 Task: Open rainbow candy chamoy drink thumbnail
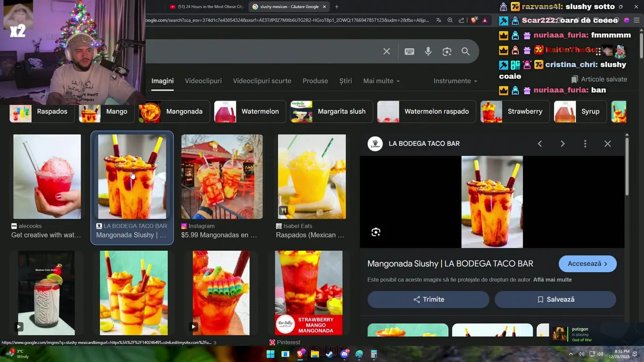pyautogui.click(x=221, y=293)
